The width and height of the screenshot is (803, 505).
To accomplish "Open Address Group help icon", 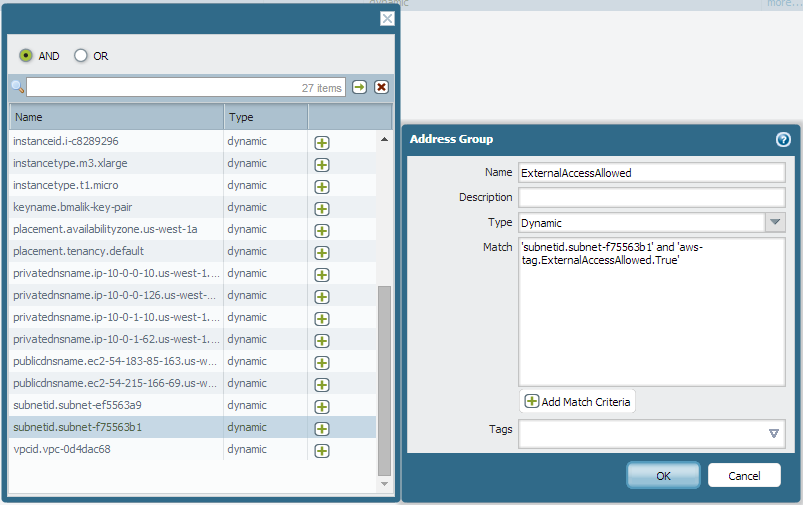I will 783,139.
